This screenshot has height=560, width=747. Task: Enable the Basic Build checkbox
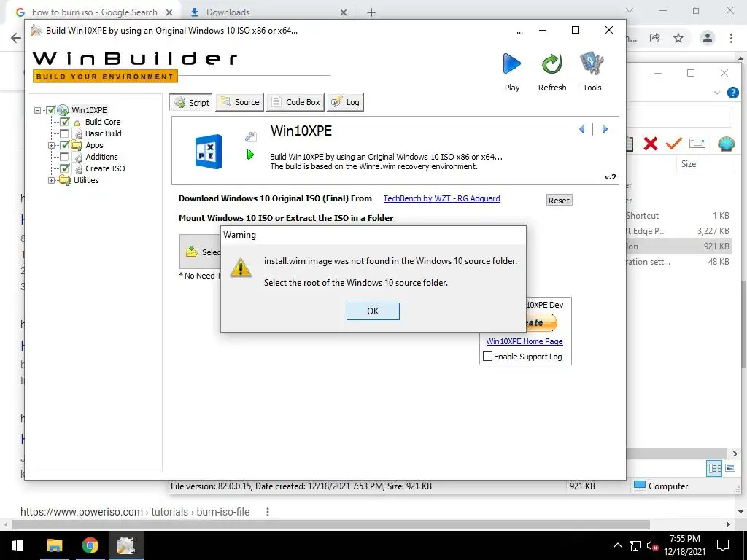coord(64,133)
